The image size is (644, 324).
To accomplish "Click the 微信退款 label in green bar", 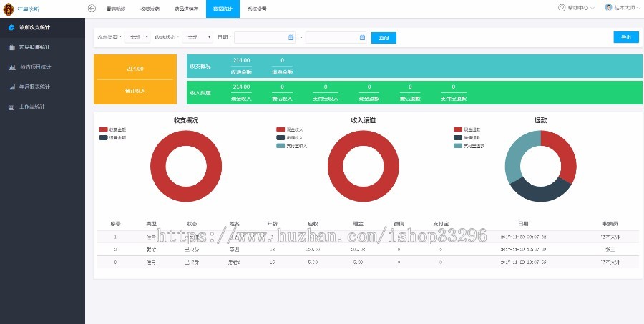I will coord(410,99).
